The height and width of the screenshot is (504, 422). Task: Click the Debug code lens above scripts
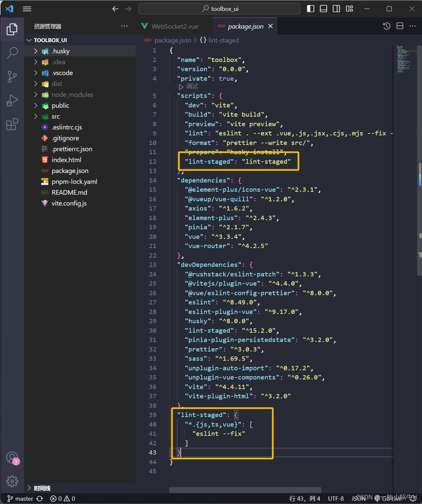(188, 87)
